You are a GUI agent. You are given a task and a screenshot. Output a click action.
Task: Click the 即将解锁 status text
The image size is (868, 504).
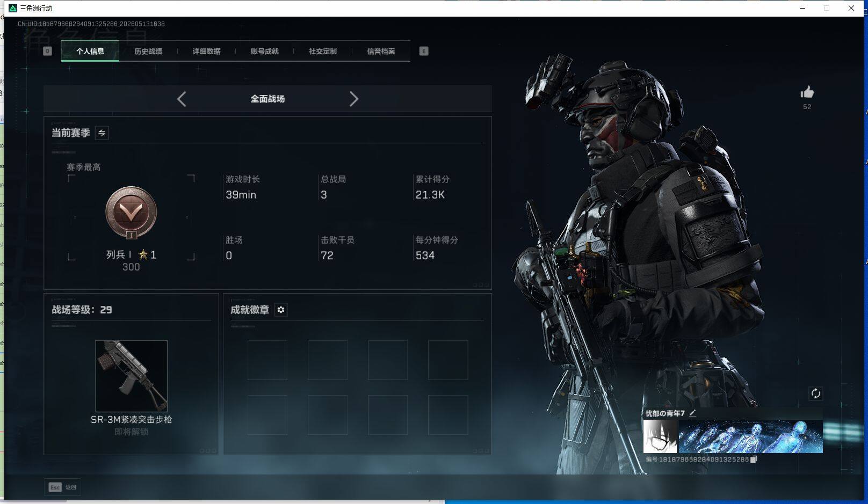click(x=131, y=432)
